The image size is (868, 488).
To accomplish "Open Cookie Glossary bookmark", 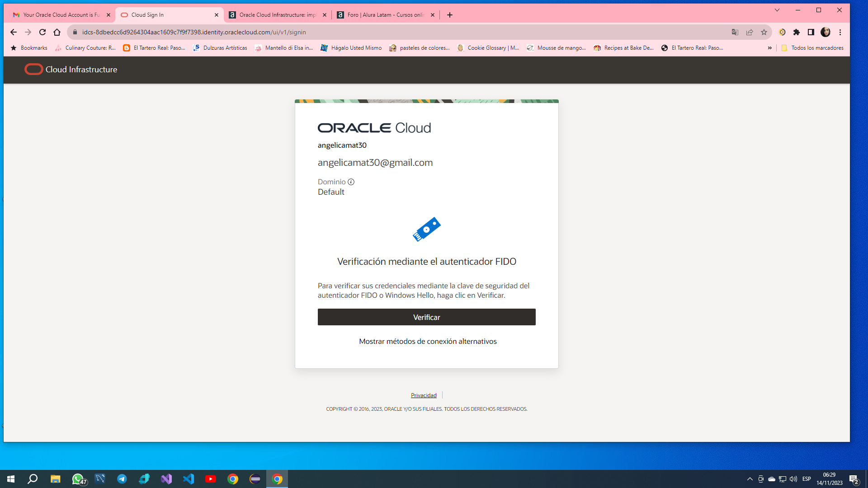I will click(488, 48).
